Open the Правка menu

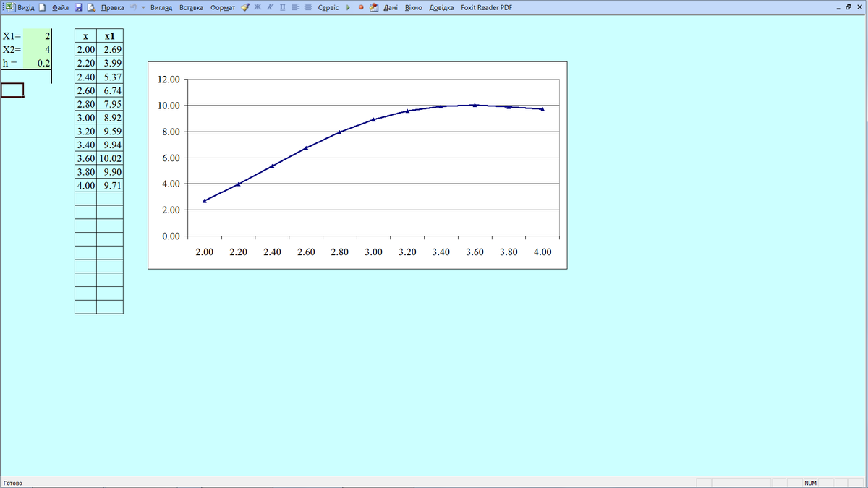click(112, 7)
